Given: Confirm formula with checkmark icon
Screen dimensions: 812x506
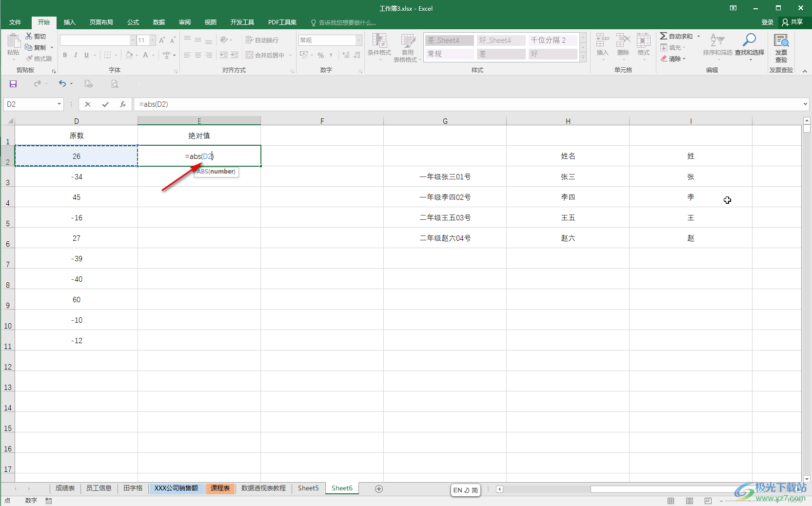Looking at the screenshot, I should click(105, 104).
